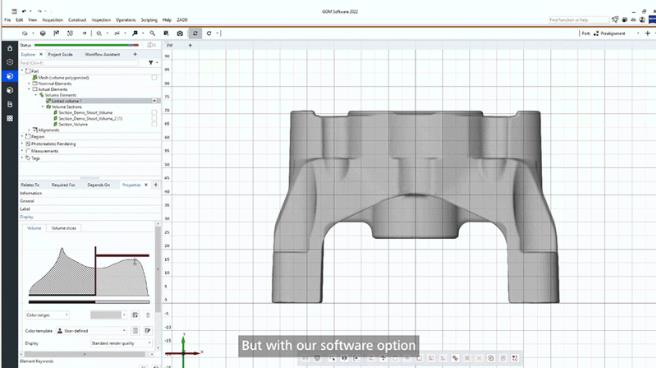Open the home workspace icon in sidebar
This screenshot has width=656, height=373.
click(x=10, y=49)
